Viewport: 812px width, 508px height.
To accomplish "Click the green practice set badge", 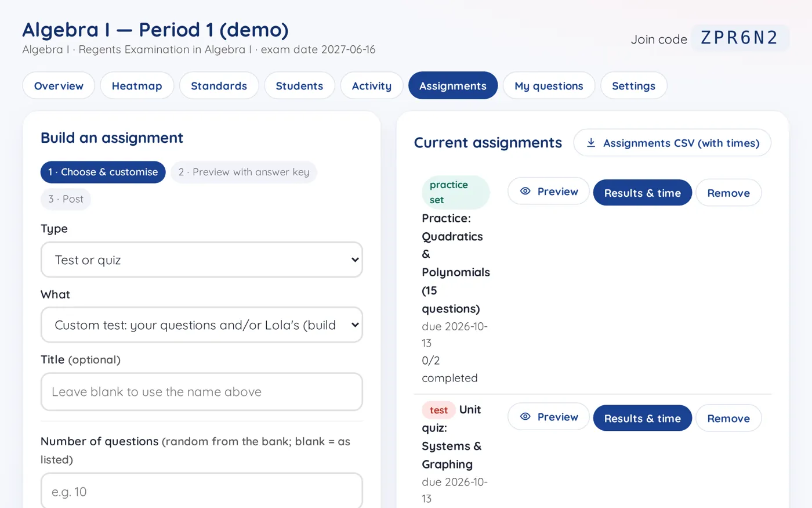I will (x=455, y=192).
